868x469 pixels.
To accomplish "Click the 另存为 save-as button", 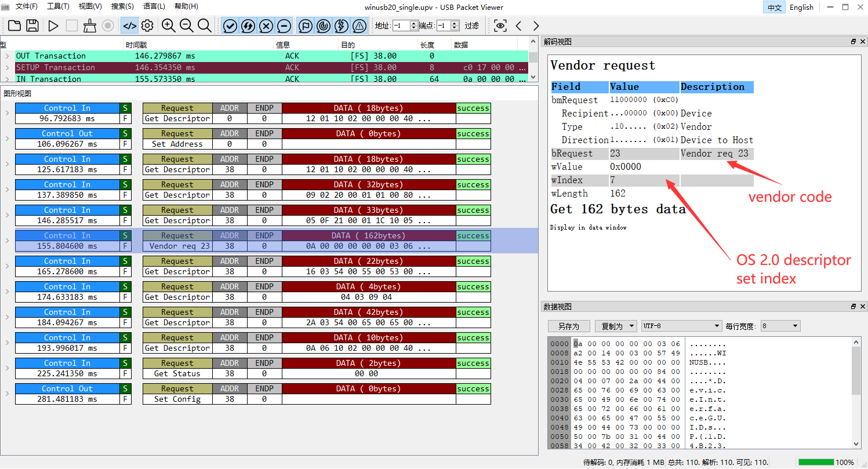I will point(569,326).
